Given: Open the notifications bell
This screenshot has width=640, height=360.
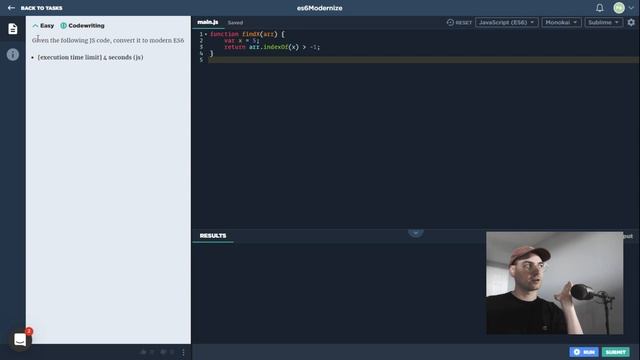Looking at the screenshot, I should [x=600, y=8].
